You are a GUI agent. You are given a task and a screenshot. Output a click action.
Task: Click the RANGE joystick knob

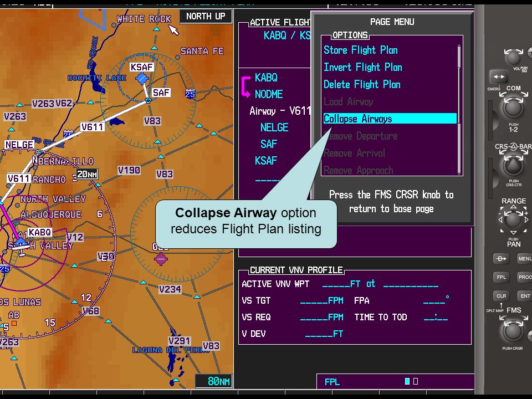pos(513,220)
